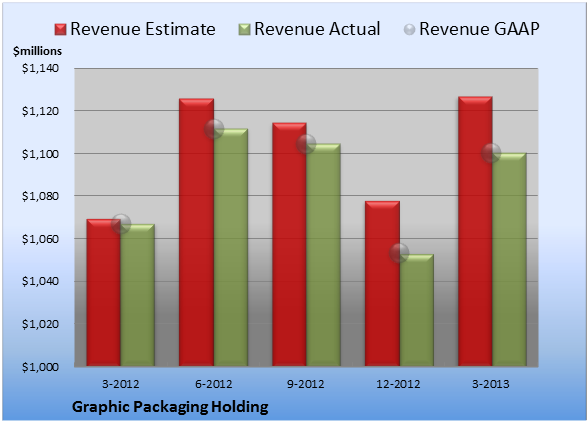Click the '$1,060' y-axis value
Image resolution: width=588 pixels, height=422 pixels.
[x=40, y=239]
